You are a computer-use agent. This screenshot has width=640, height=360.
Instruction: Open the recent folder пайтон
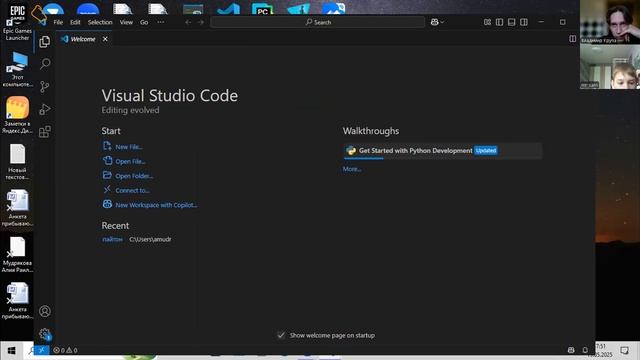coord(112,239)
